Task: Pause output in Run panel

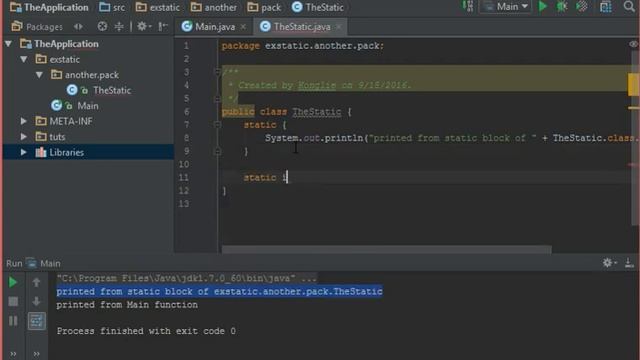Action: pos(13,321)
